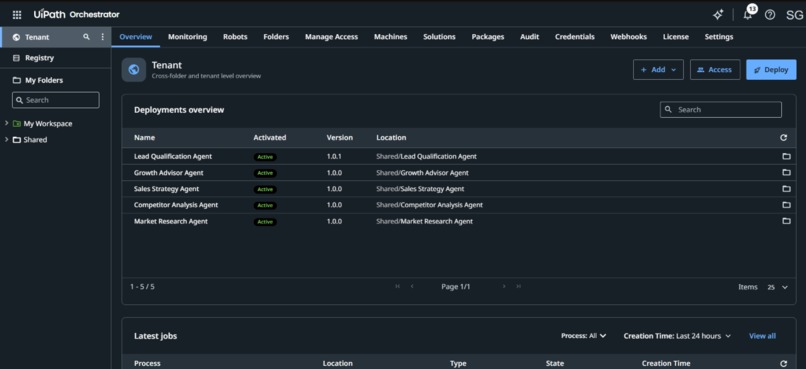Screen dimensions: 806x369
Task: Click the Autopilot sparkle icon
Action: pyautogui.click(x=718, y=15)
